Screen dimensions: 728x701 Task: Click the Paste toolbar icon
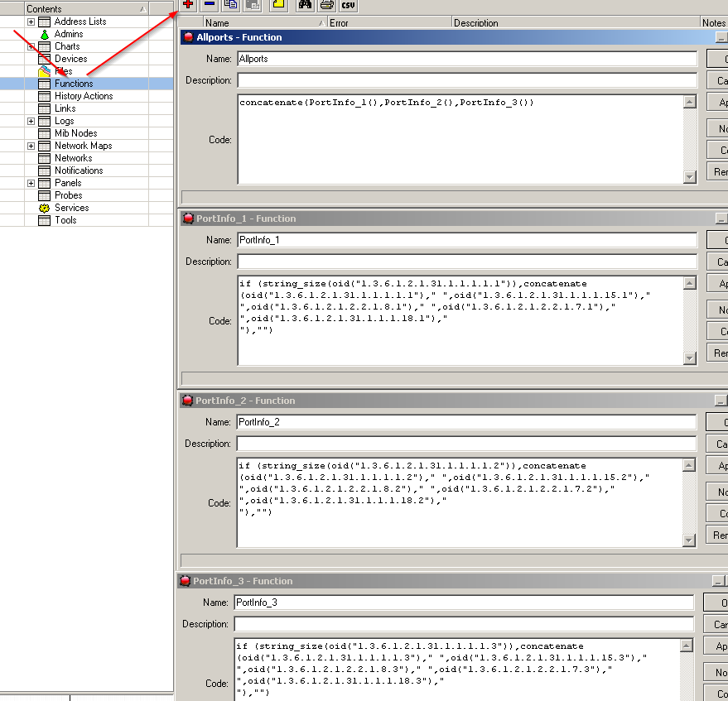253,4
